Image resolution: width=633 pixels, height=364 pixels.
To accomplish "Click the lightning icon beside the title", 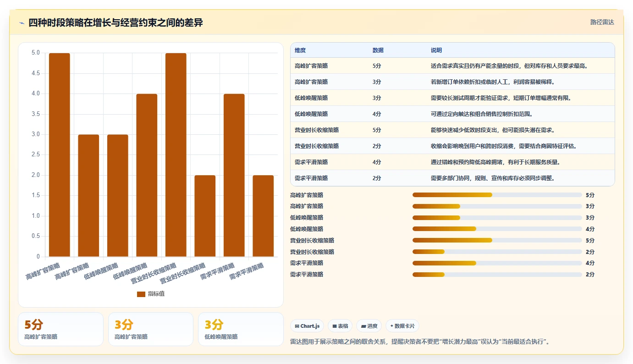I will 22,23.
